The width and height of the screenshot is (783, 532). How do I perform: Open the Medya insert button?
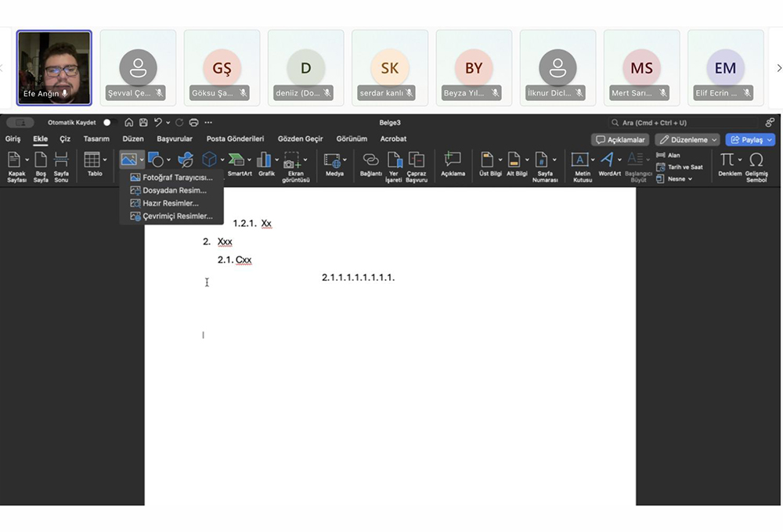(x=334, y=164)
